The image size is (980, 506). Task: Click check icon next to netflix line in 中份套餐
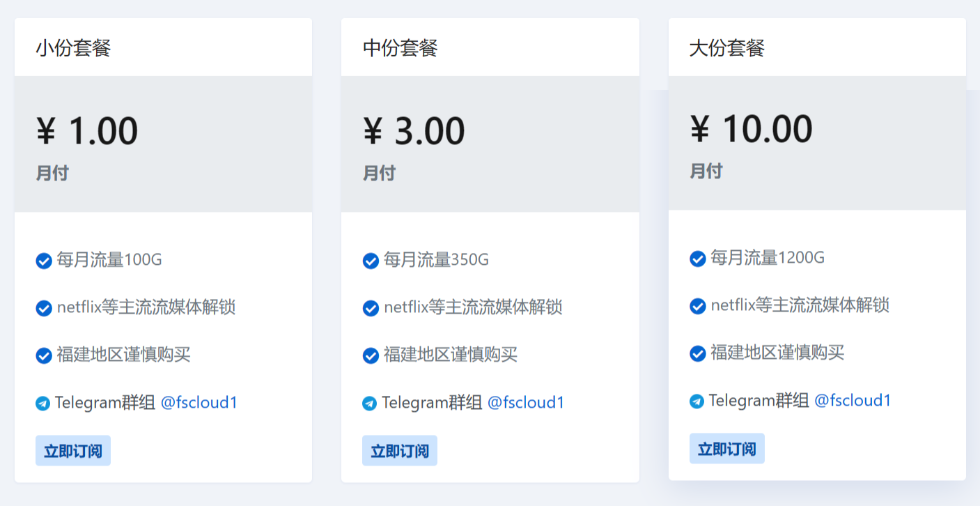(371, 308)
